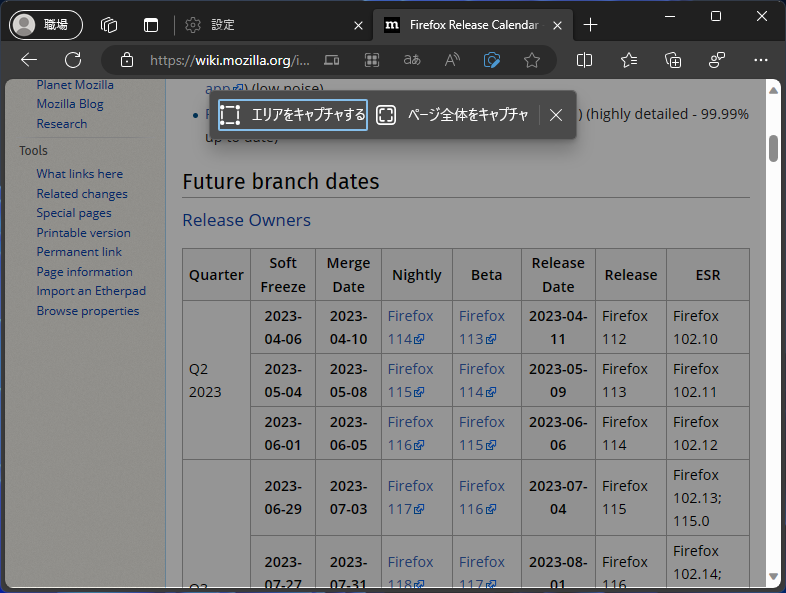Open Mozilla Blog sidebar link
The image size is (786, 593).
(70, 104)
